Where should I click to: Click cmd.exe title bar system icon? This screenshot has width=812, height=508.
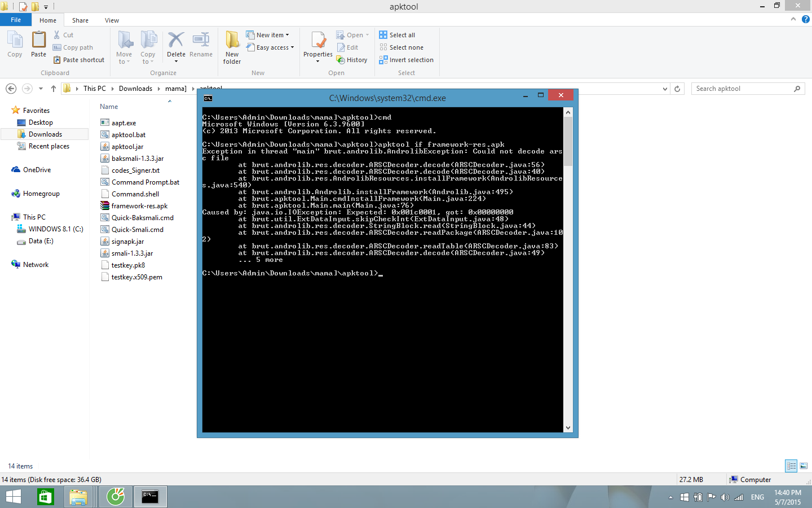(x=208, y=98)
